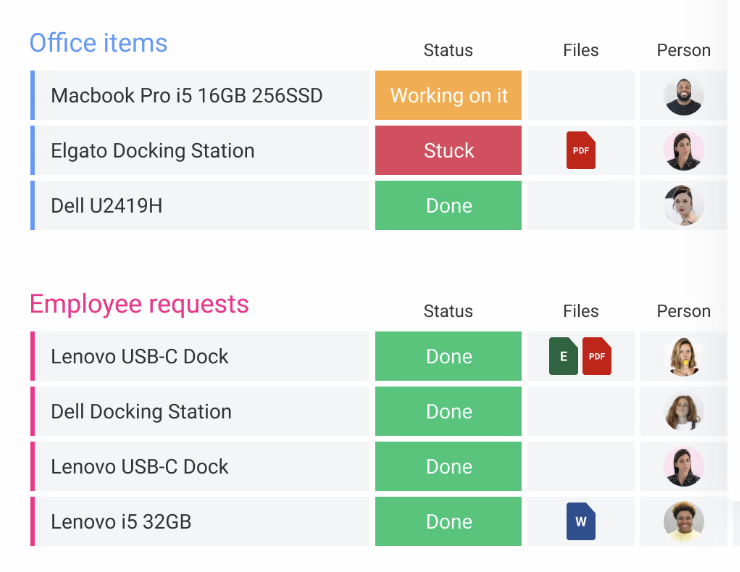
Task: Click the Files column header under Employee requests
Action: [x=580, y=311]
